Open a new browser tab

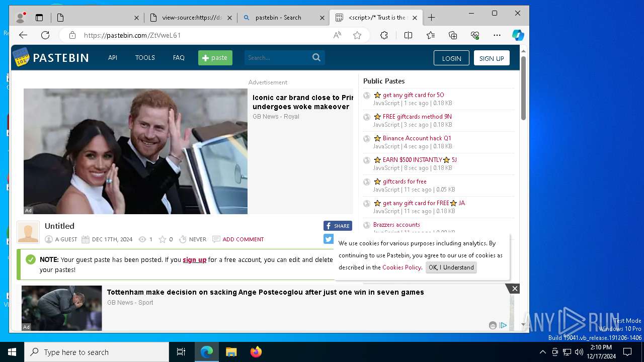click(x=431, y=18)
